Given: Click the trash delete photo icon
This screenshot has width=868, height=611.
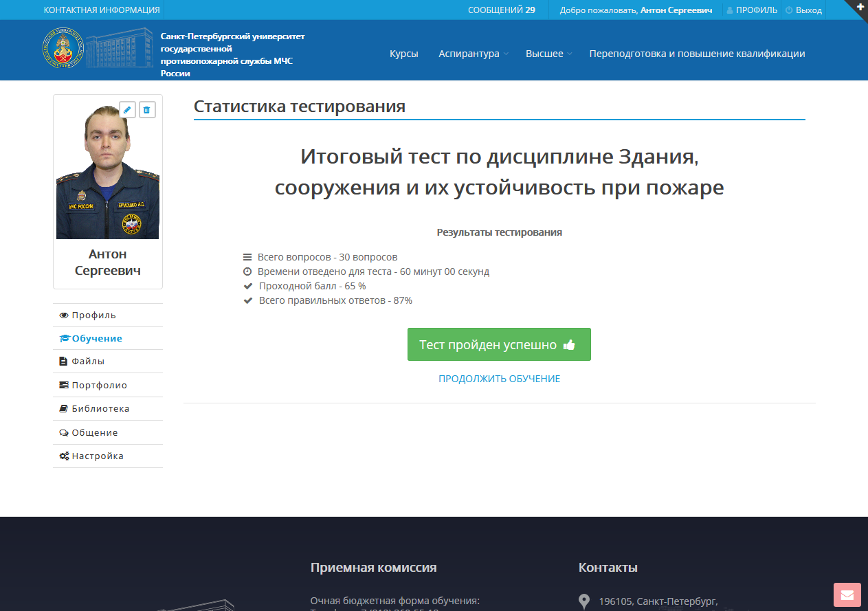Looking at the screenshot, I should coord(147,109).
